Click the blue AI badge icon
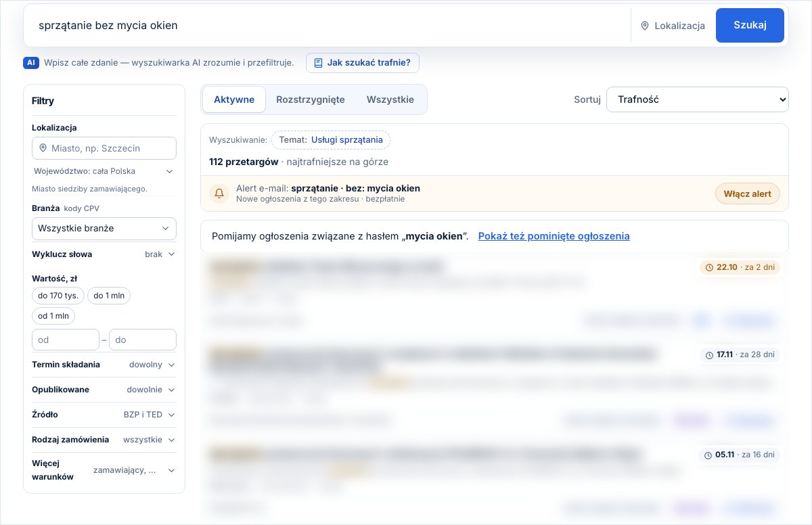812x525 pixels. pos(31,63)
